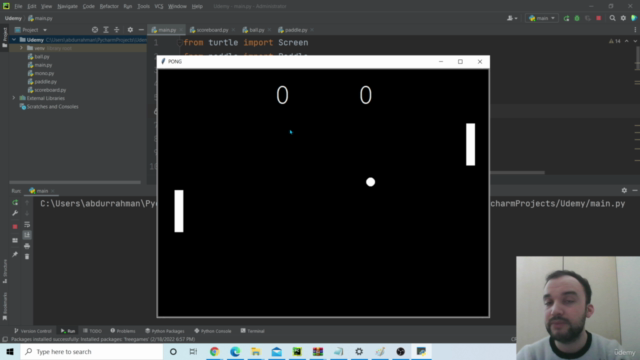Open the Navigate menu
Viewport: 640px width, 360px height.
pyautogui.click(x=67, y=7)
